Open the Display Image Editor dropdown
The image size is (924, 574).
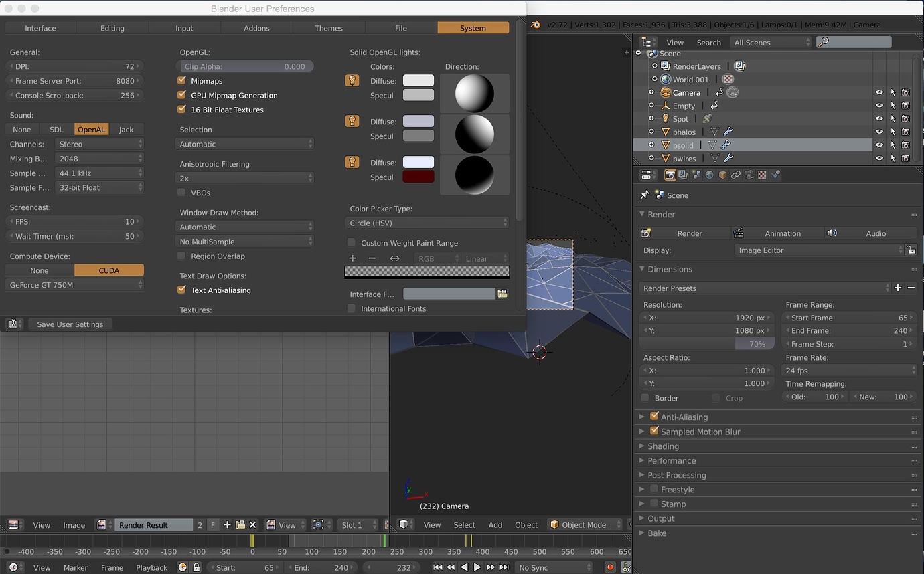click(x=819, y=250)
